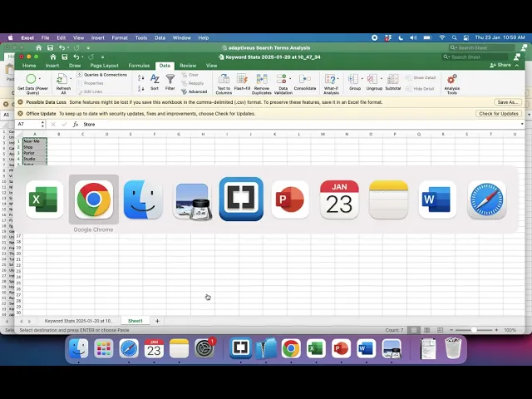532x399 pixels.
Task: Click the Refresh All icon
Action: (x=62, y=79)
